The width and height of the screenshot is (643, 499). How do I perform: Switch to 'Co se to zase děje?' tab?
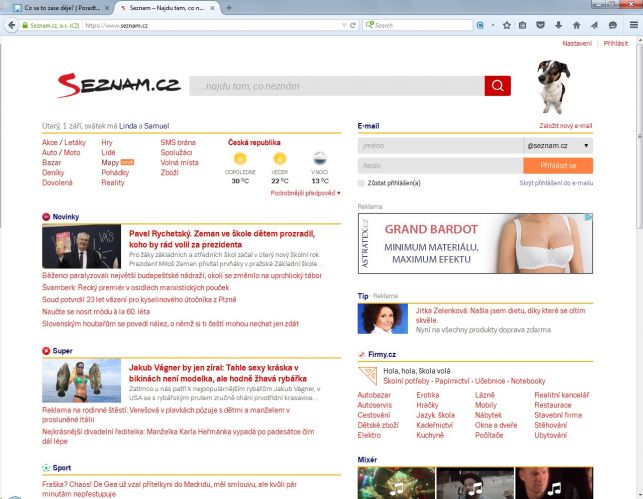pos(62,8)
